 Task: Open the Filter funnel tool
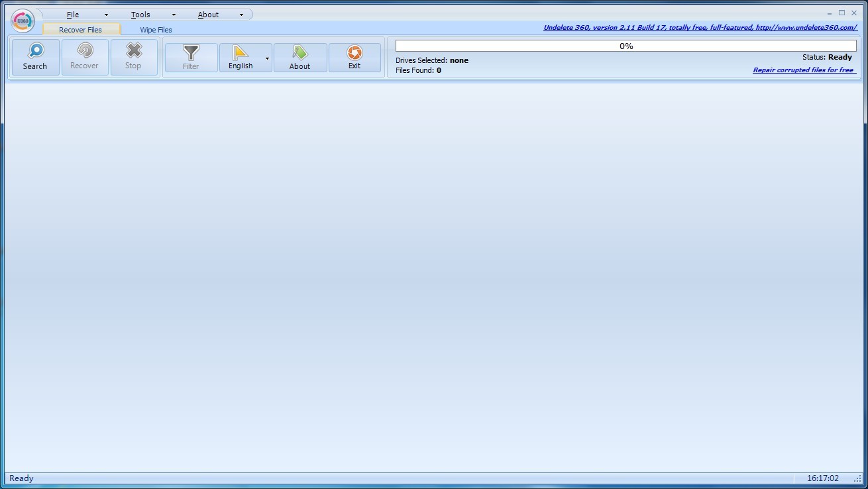191,53
